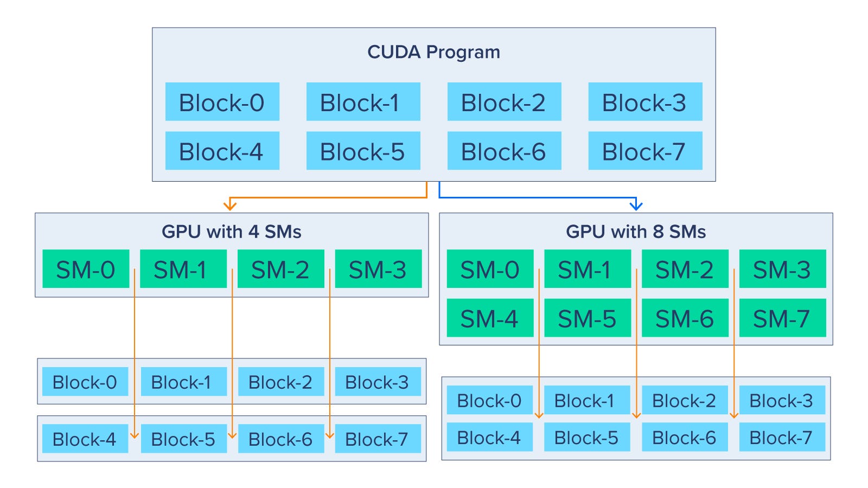Click the Block-0 box in CUDA Program

[222, 101]
